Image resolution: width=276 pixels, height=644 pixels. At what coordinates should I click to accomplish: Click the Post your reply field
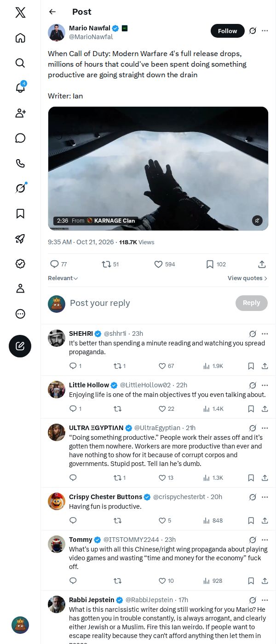pyautogui.click(x=150, y=303)
